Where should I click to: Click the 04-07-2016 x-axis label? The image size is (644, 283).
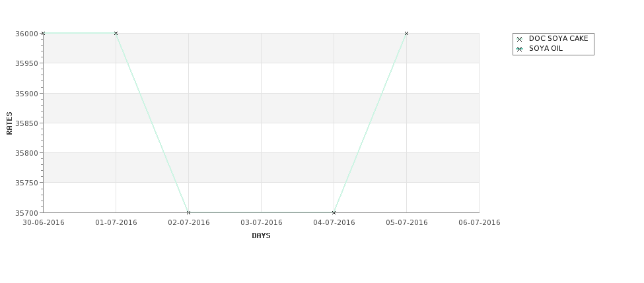click(334, 222)
